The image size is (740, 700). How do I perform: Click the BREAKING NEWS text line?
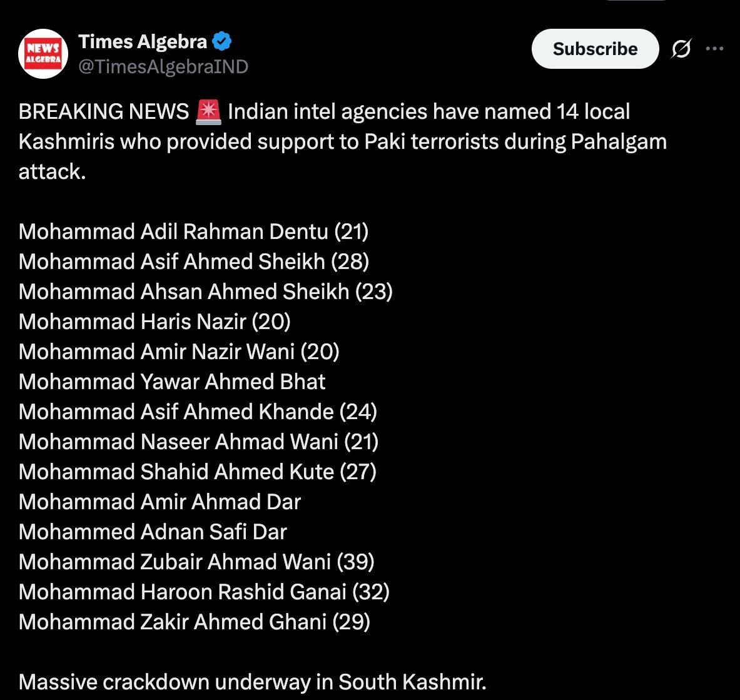coord(106,111)
